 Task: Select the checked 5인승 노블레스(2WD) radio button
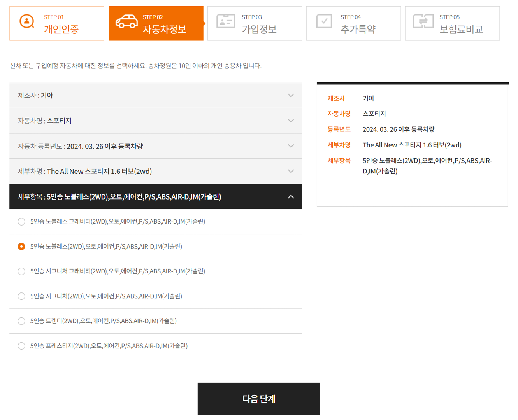click(21, 246)
